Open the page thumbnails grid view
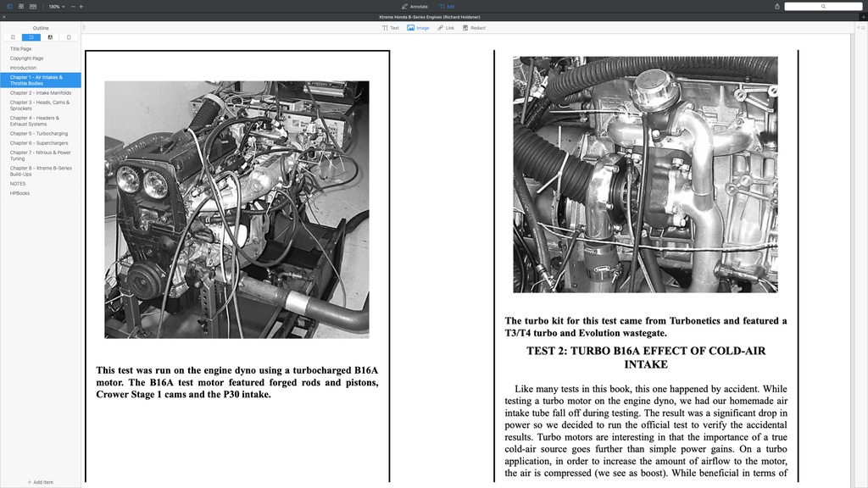 coord(21,6)
